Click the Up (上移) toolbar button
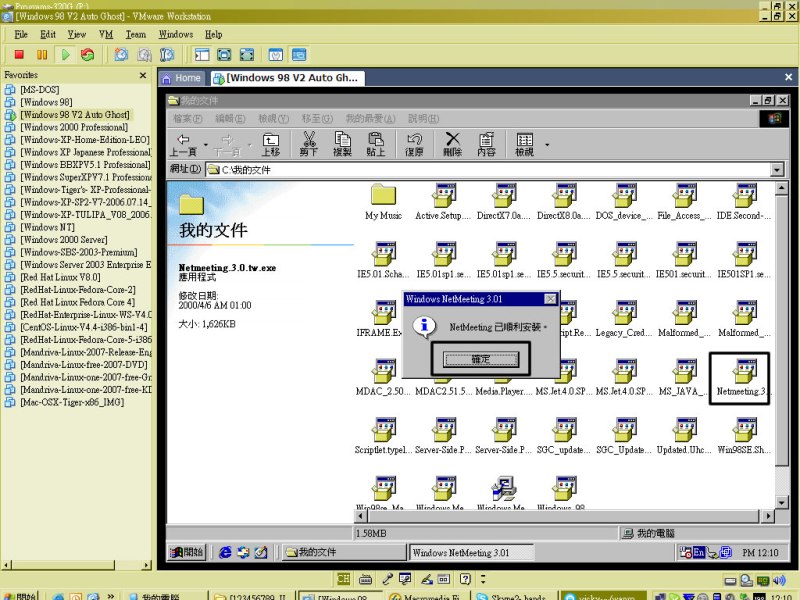This screenshot has width=800, height=600. [x=270, y=144]
